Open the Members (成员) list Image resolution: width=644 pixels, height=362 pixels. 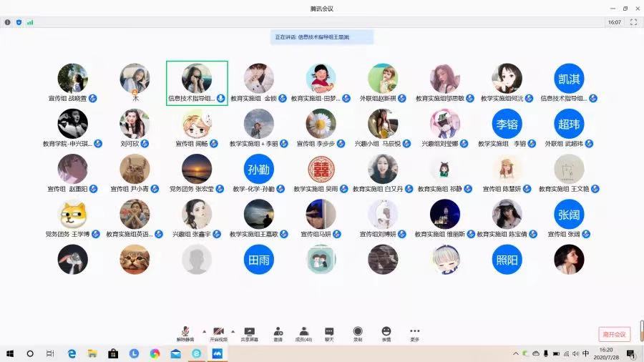(x=304, y=333)
